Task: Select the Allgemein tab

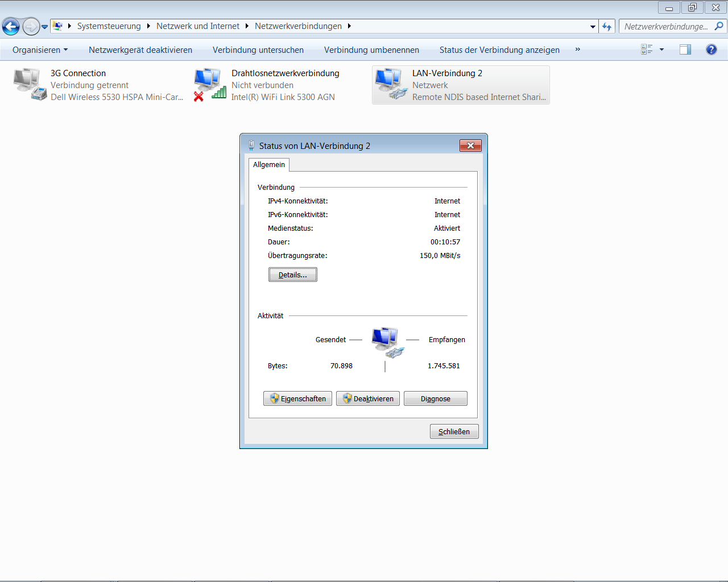Action: tap(269, 165)
